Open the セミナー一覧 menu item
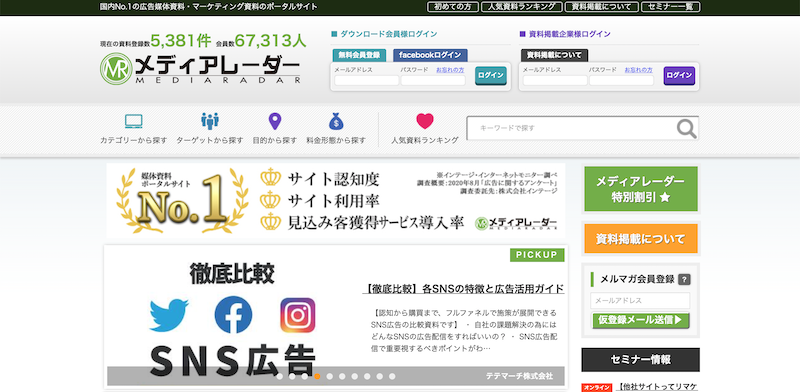 [671, 7]
